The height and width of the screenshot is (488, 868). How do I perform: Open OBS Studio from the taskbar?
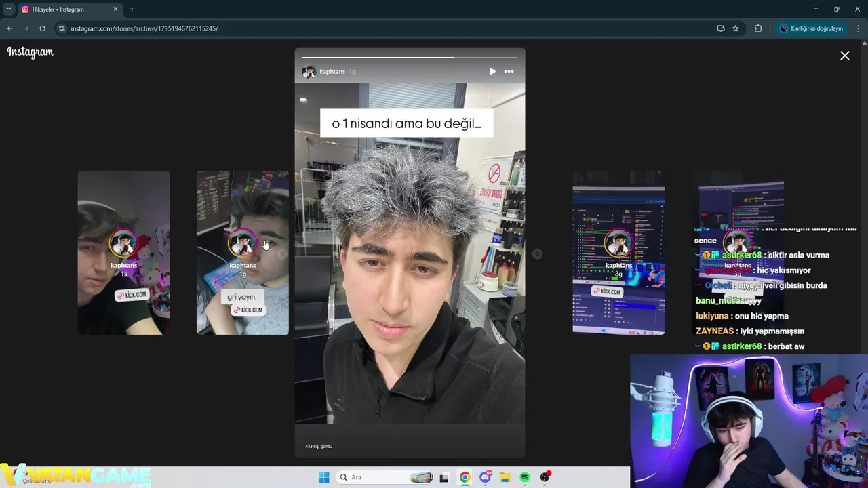[545, 477]
